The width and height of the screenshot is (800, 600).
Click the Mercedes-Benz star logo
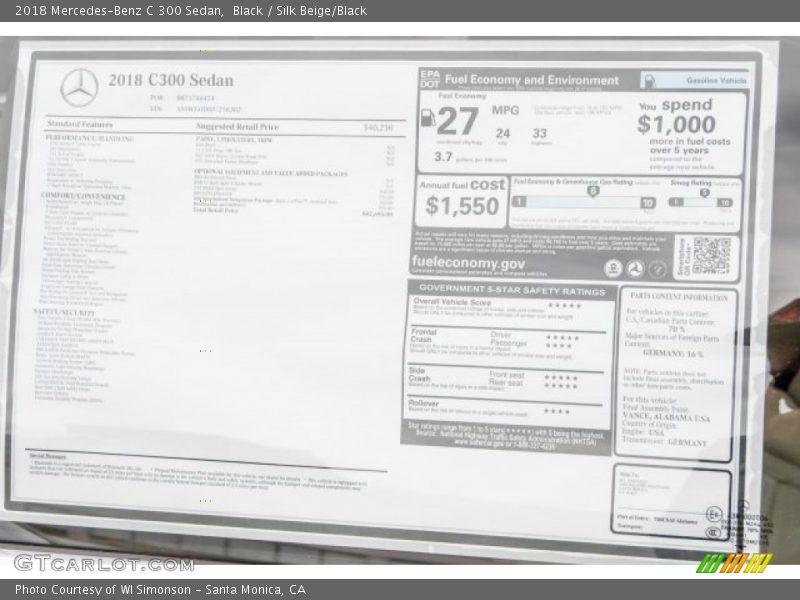tap(79, 87)
